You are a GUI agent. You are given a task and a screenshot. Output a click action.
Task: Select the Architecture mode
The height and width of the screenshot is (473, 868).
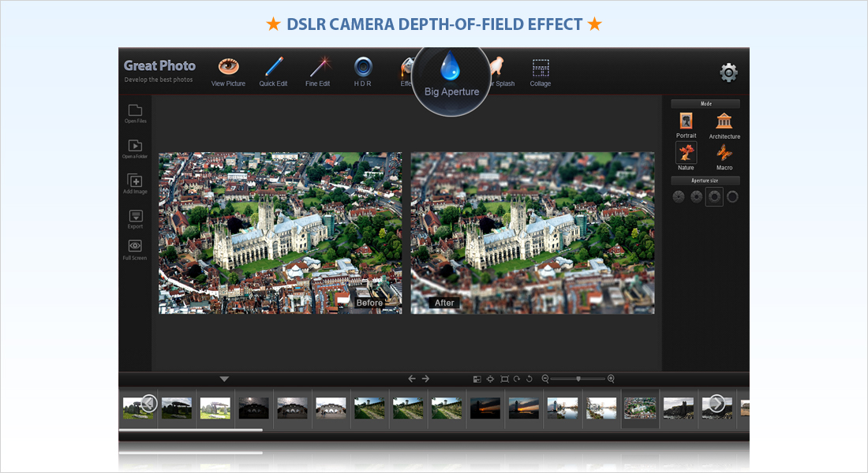click(x=724, y=122)
